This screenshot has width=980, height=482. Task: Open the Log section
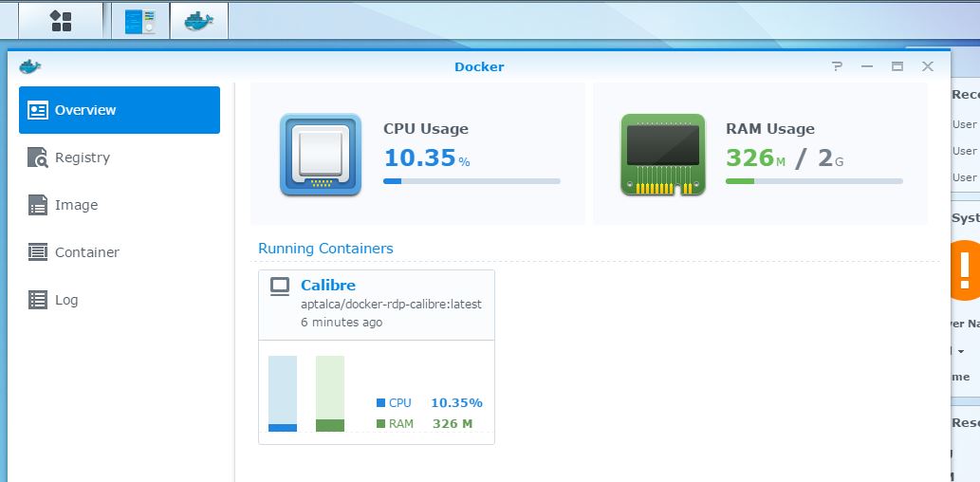[120, 300]
